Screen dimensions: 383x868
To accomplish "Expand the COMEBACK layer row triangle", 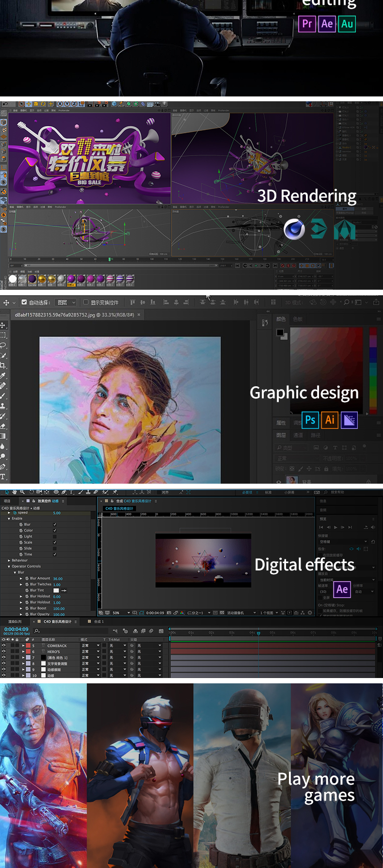I will point(23,646).
